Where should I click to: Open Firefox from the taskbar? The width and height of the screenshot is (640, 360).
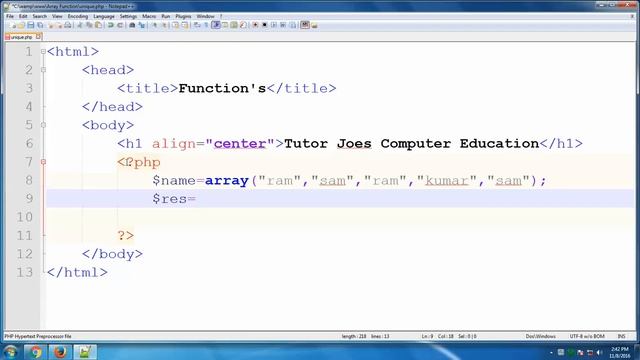coord(60,352)
